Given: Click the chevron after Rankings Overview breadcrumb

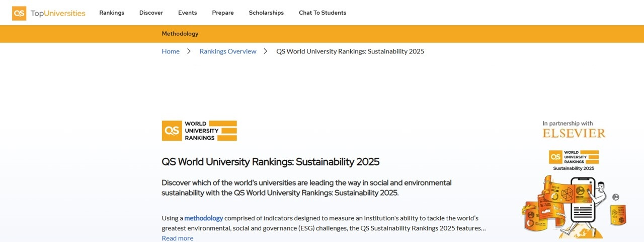Looking at the screenshot, I should pos(266,51).
